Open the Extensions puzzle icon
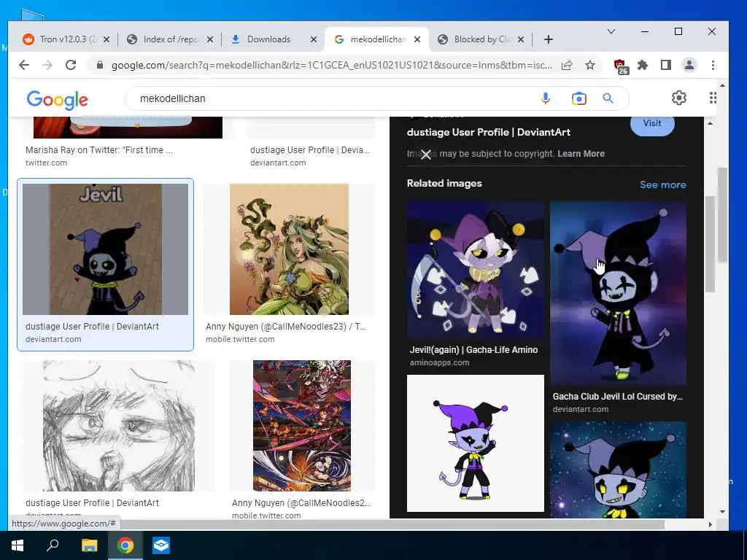Screen dimensions: 747x560 tap(643, 65)
